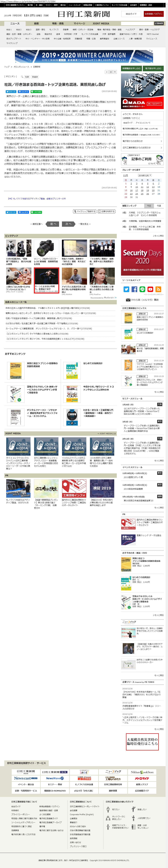Open the Twitter social media icon
This screenshot has width=168, height=868.
coord(126,289)
